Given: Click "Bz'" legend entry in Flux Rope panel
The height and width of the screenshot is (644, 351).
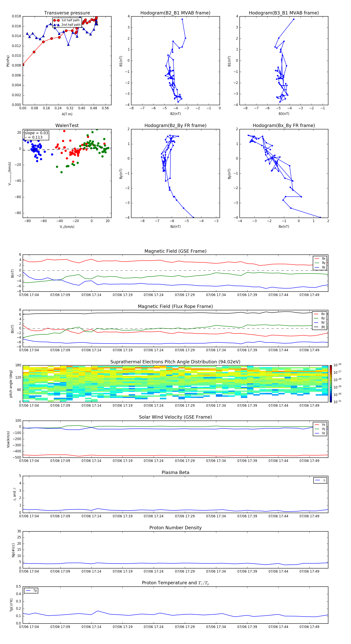Looking at the screenshot, I should [320, 323].
